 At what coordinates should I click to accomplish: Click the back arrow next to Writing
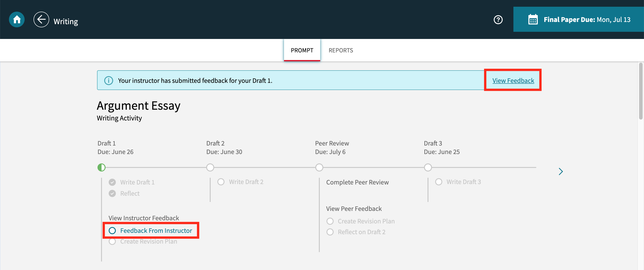point(41,19)
